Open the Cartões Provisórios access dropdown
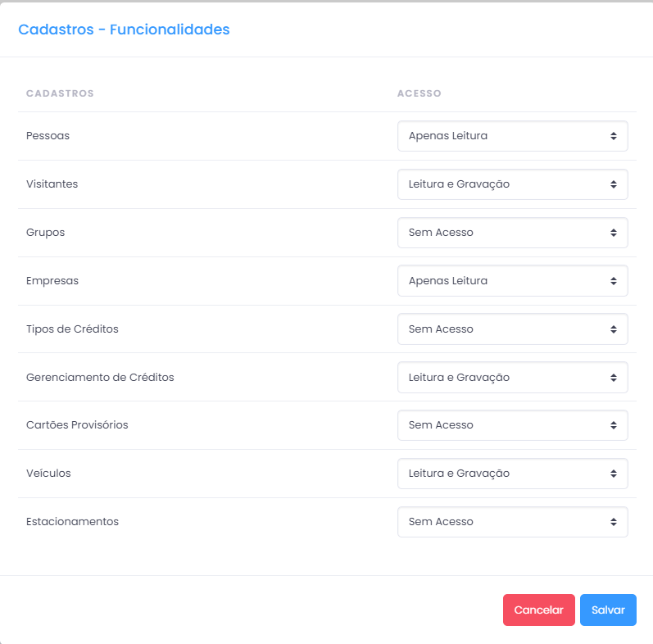 [513, 425]
